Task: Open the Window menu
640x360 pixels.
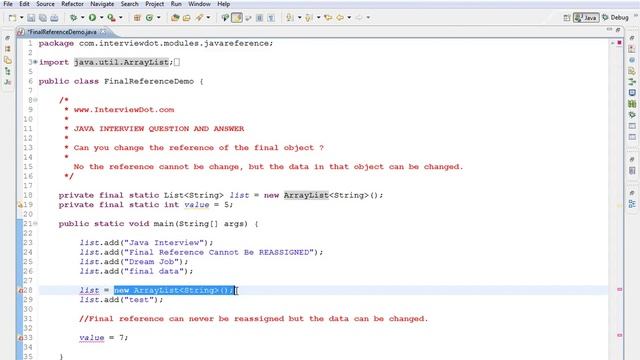Action: [x=200, y=4]
